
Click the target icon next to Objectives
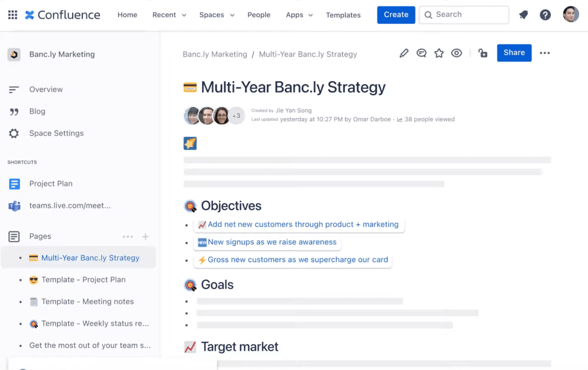(190, 206)
